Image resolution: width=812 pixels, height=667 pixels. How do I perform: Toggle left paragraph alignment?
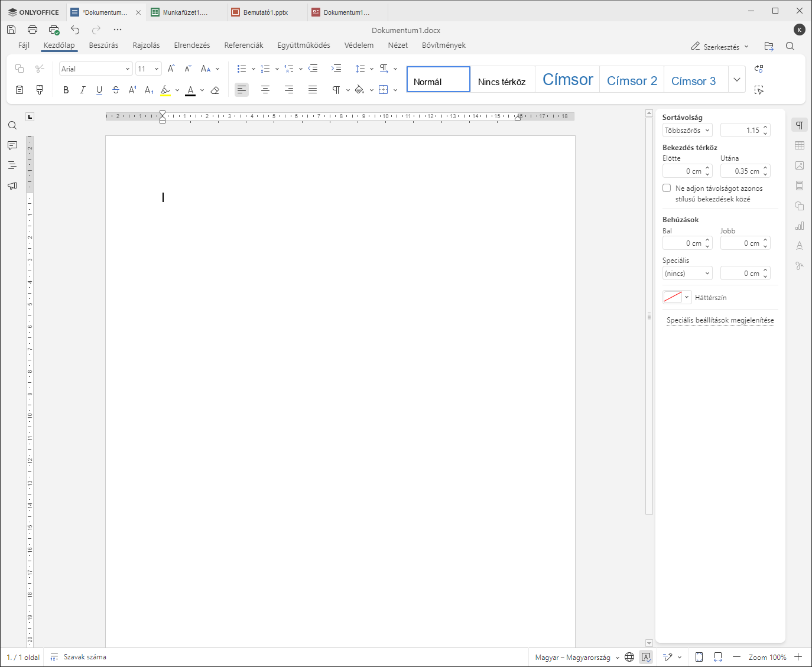[x=242, y=90]
